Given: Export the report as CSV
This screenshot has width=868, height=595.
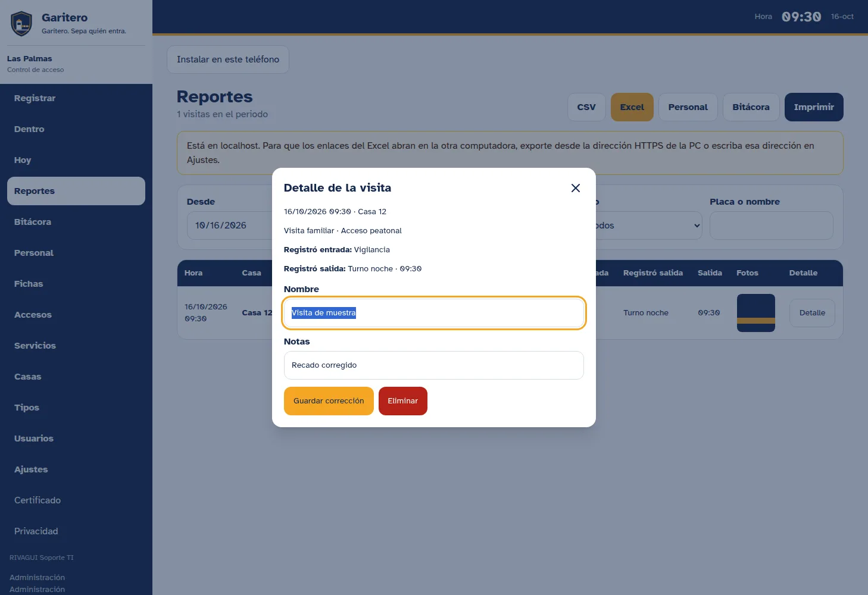Looking at the screenshot, I should pos(586,107).
